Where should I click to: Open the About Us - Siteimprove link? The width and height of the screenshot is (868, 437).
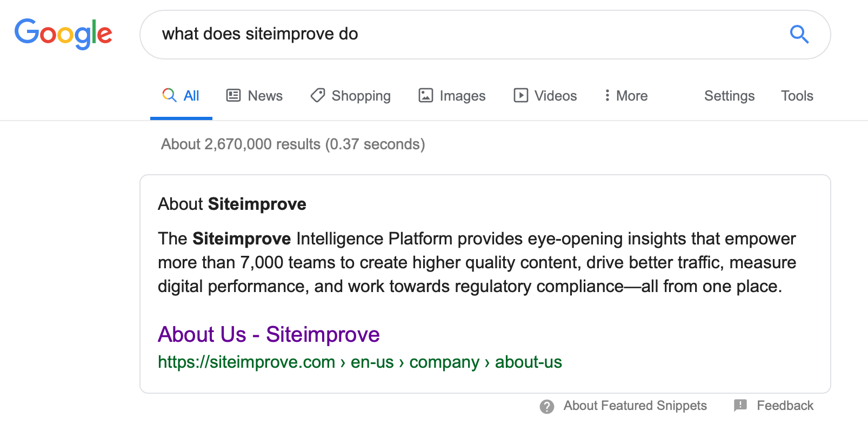click(269, 334)
